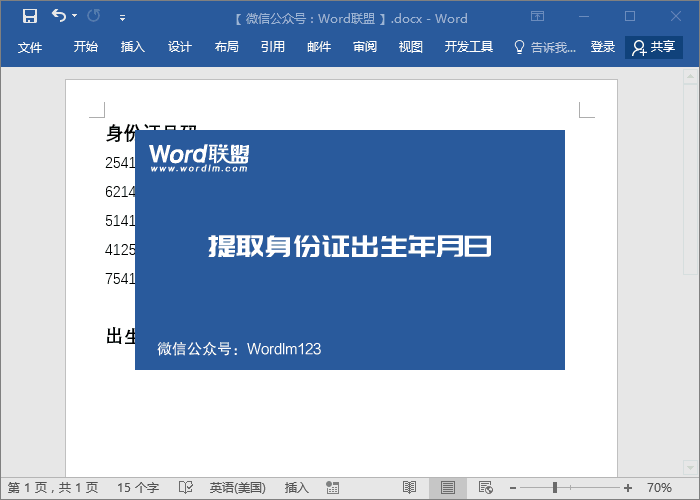Screen dimensions: 700x500
Task: Toggle 插入 insert/overtype mode in status bar
Action: click(296, 488)
